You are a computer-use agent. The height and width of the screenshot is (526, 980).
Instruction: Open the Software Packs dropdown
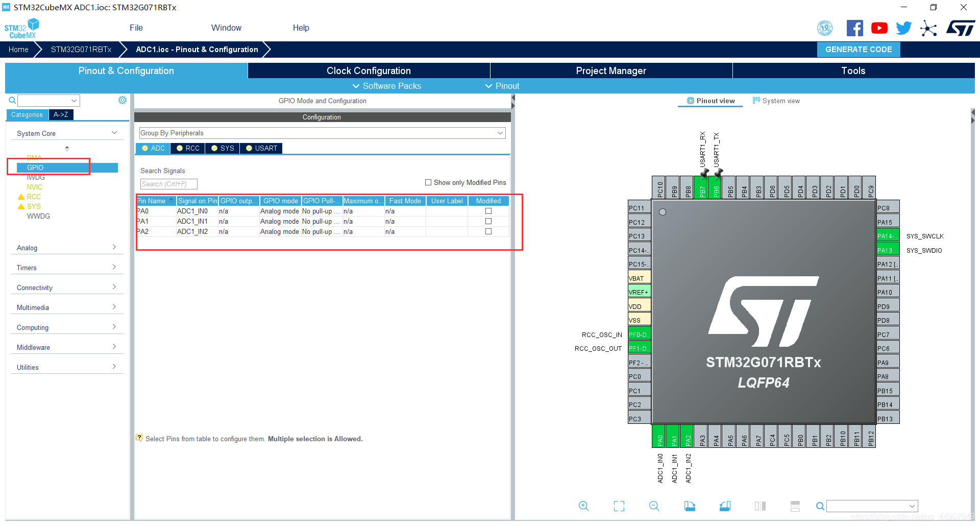click(x=387, y=86)
